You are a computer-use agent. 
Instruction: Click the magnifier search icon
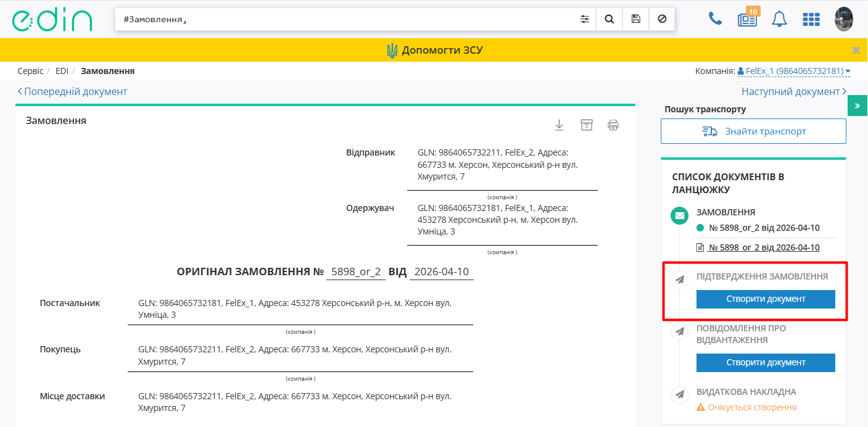[x=610, y=19]
